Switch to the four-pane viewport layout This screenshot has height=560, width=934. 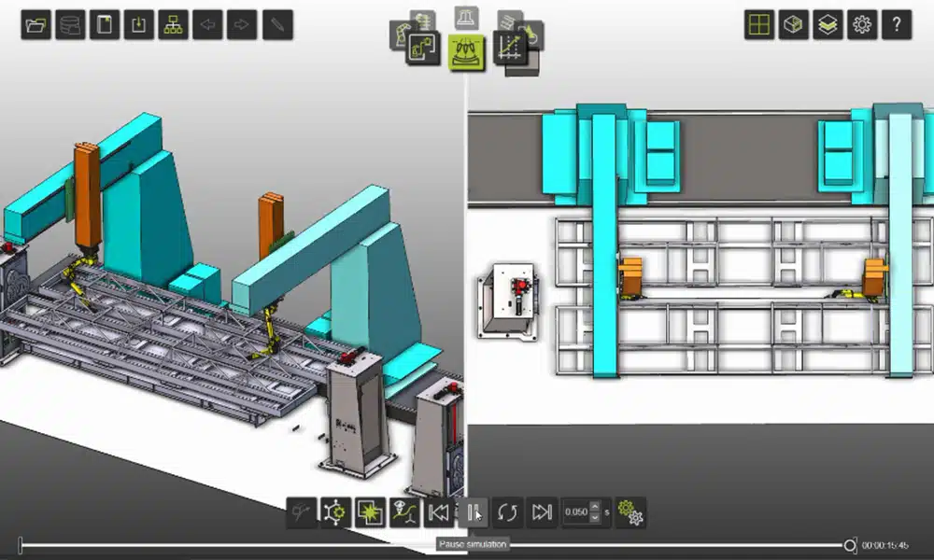coord(761,25)
